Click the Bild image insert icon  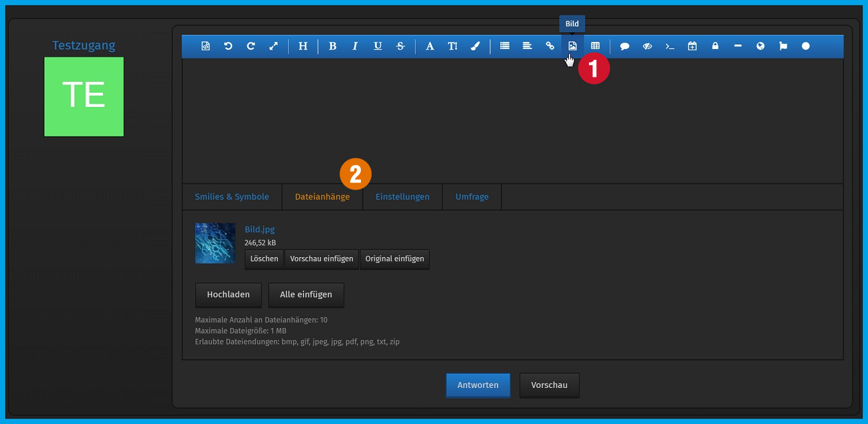tap(572, 46)
